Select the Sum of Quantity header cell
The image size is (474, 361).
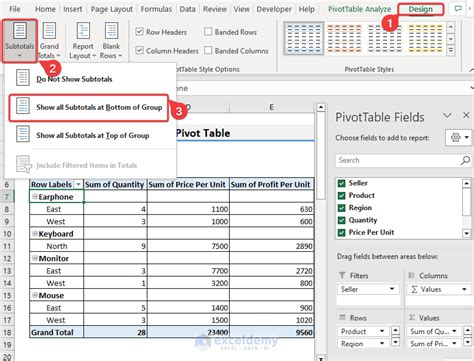(115, 184)
